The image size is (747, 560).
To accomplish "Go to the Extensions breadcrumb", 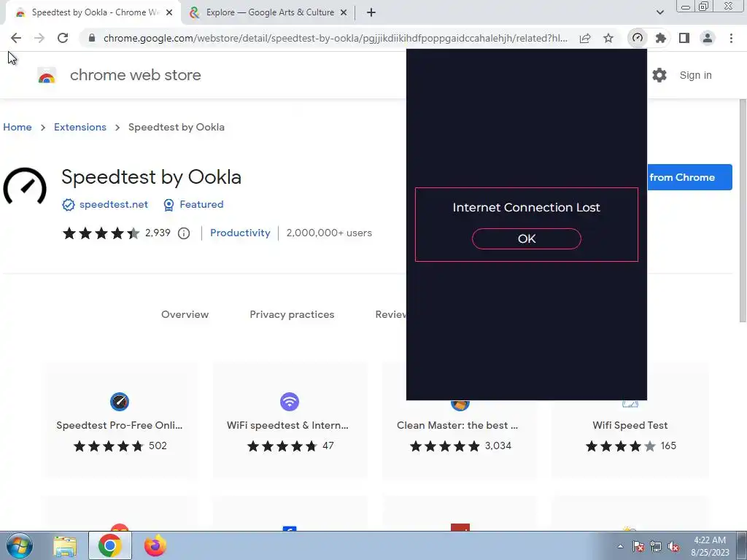I will [x=80, y=127].
